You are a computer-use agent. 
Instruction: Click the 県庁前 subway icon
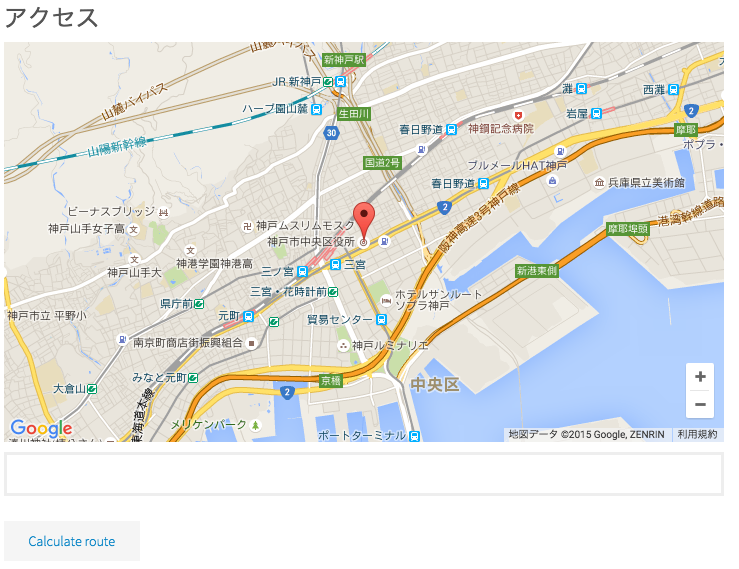pyautogui.click(x=199, y=304)
